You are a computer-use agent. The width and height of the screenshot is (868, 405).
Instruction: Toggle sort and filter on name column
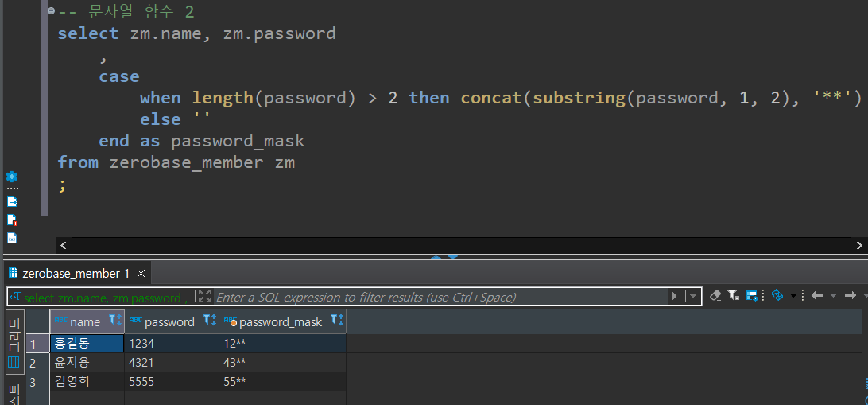point(115,321)
